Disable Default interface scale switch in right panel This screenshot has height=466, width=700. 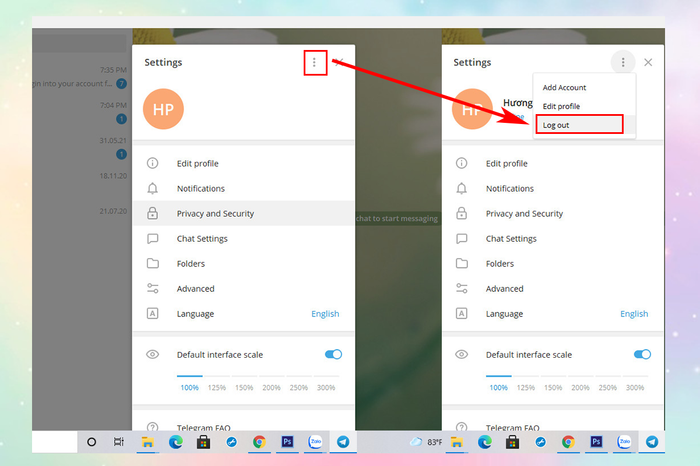click(x=642, y=354)
